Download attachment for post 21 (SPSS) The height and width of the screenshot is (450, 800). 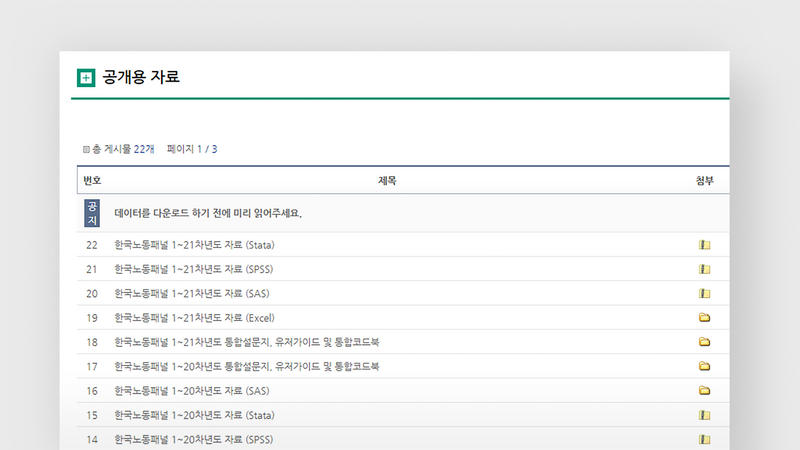click(704, 269)
